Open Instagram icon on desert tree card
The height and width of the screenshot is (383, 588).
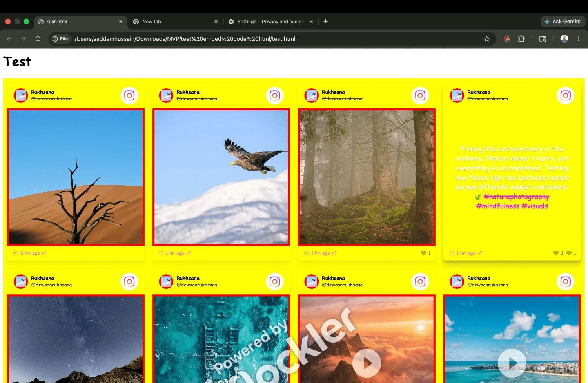pyautogui.click(x=129, y=95)
